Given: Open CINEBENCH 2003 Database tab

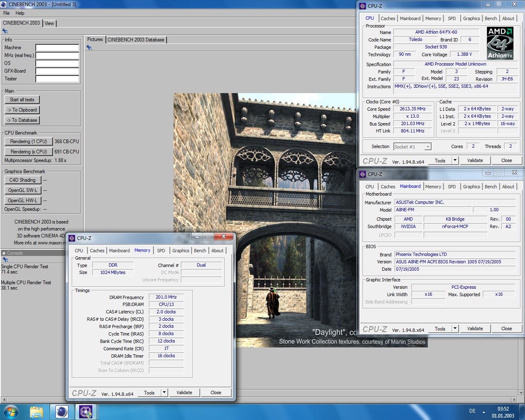Looking at the screenshot, I should 136,40.
